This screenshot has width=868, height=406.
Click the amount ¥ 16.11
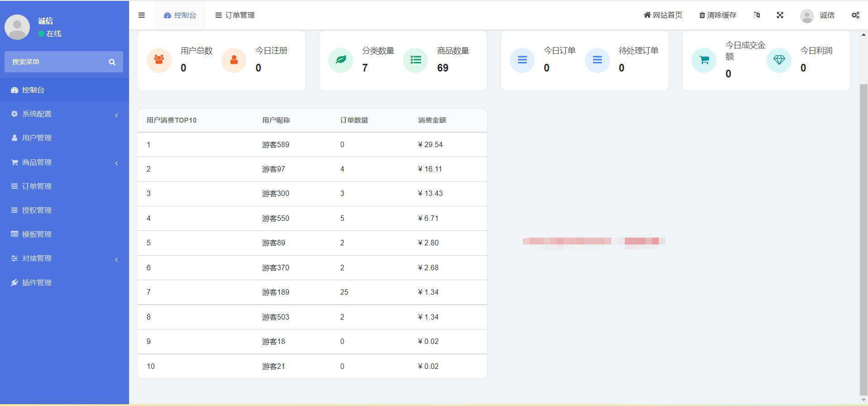click(x=430, y=169)
